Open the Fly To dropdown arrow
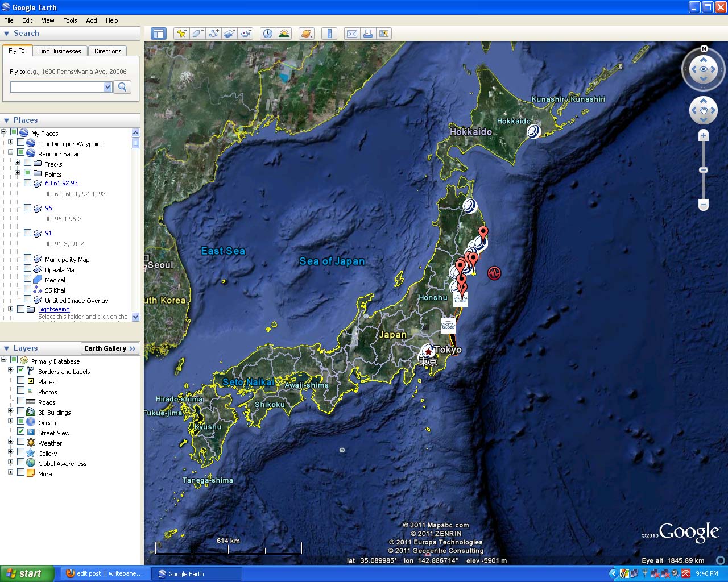 pos(107,87)
